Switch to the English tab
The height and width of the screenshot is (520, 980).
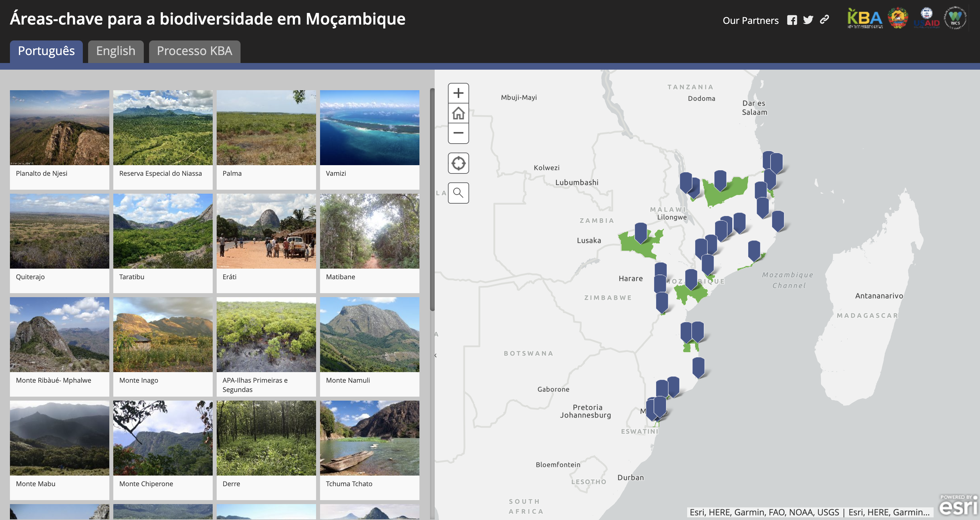click(x=116, y=51)
